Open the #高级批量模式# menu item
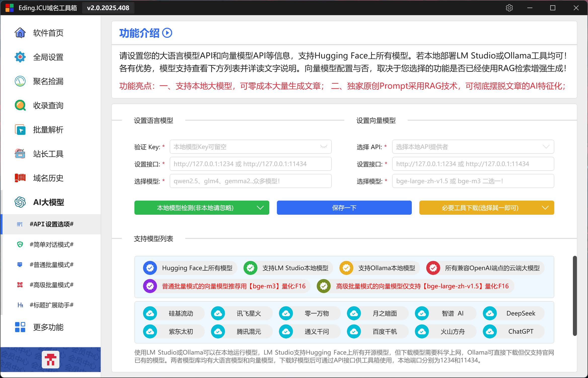 [51, 285]
